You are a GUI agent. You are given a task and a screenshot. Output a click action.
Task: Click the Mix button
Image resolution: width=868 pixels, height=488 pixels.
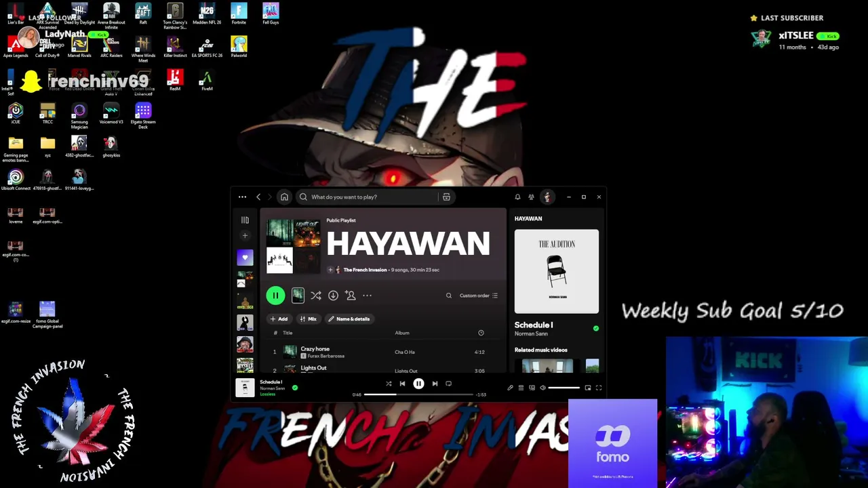pos(308,319)
